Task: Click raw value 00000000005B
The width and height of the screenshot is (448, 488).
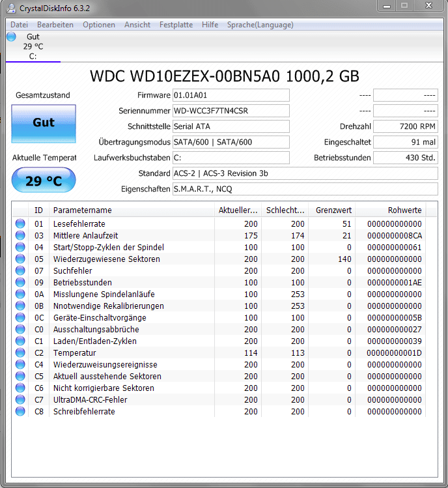Action: click(395, 318)
